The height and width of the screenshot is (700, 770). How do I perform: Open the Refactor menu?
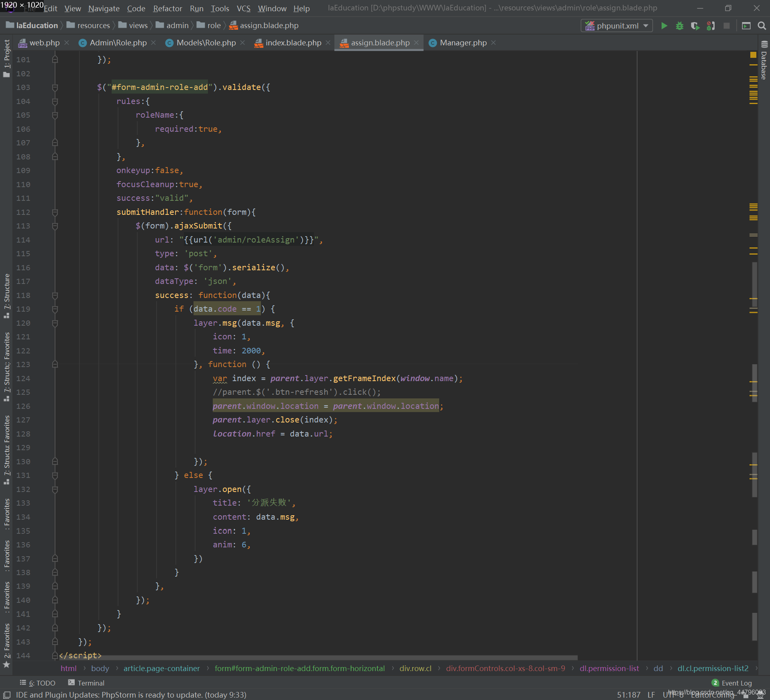click(x=167, y=8)
